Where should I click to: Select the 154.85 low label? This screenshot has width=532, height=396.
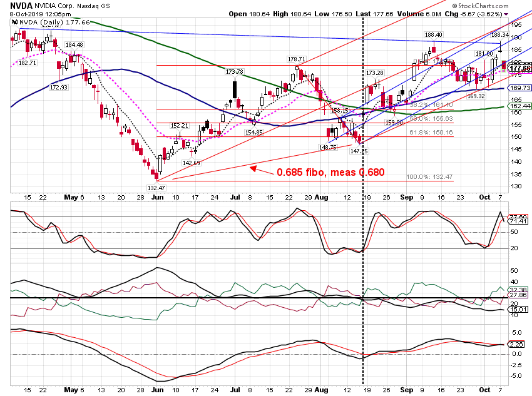(253, 132)
